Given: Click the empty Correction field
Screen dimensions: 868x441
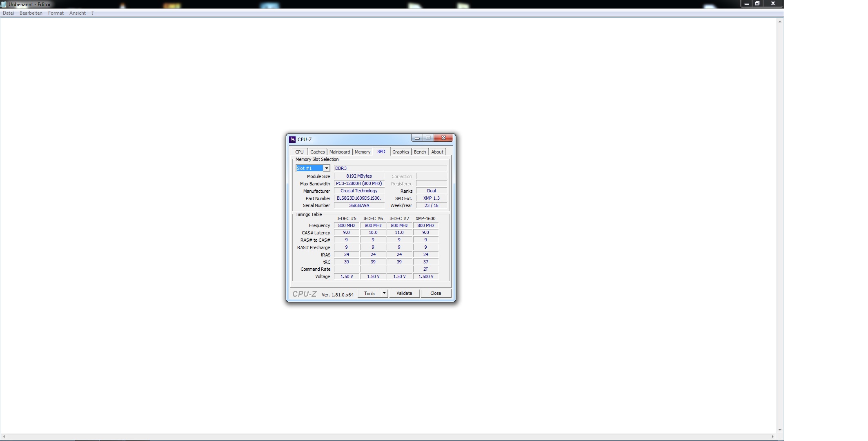Looking at the screenshot, I should pyautogui.click(x=432, y=176).
